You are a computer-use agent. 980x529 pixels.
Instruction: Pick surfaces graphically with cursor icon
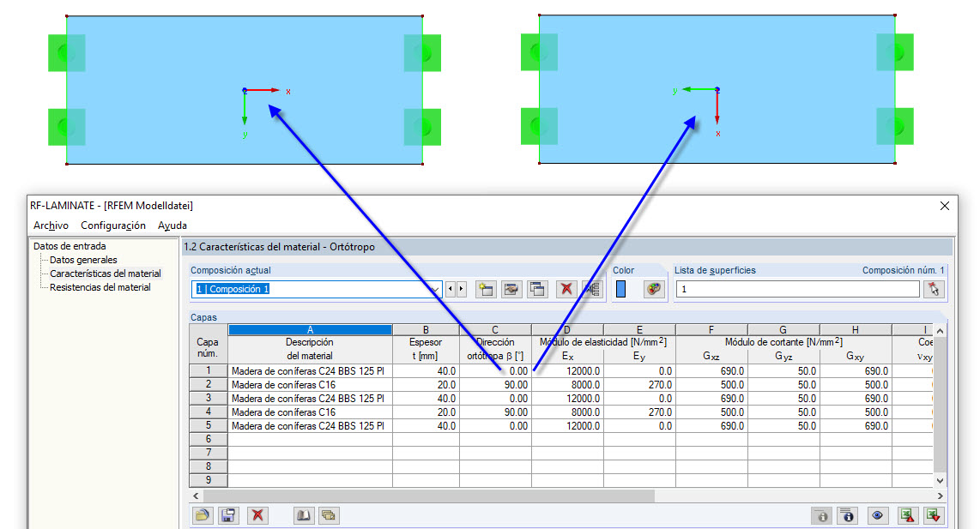[x=934, y=289]
